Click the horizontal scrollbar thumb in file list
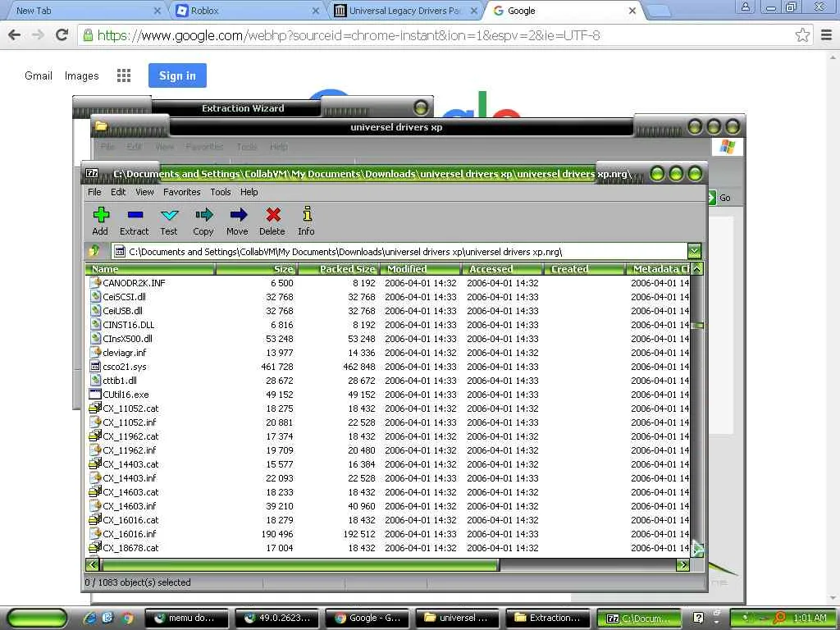840x630 pixels. pyautogui.click(x=300, y=564)
